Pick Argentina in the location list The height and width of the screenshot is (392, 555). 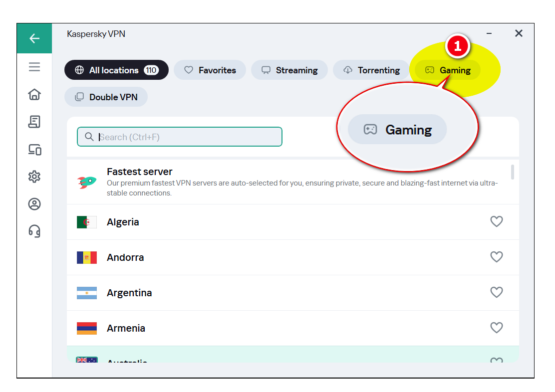tap(292, 293)
